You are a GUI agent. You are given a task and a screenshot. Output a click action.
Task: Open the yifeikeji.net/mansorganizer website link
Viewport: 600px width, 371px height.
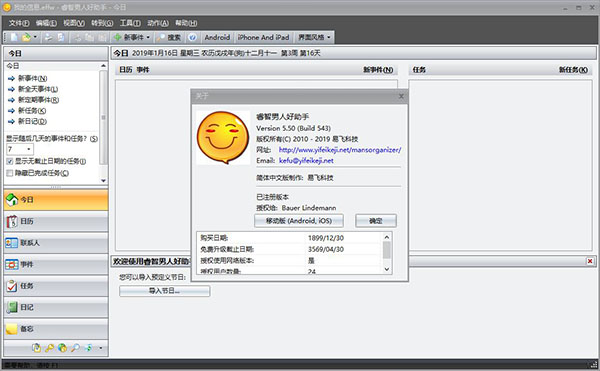click(x=340, y=150)
